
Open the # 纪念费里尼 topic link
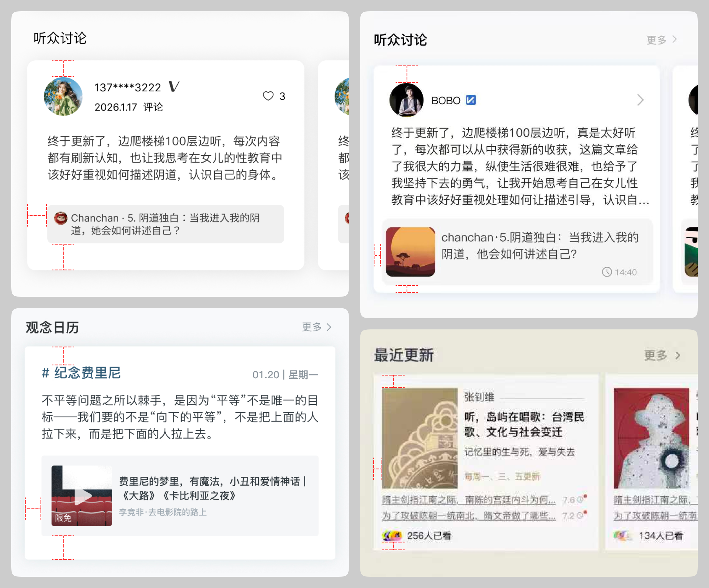[81, 373]
